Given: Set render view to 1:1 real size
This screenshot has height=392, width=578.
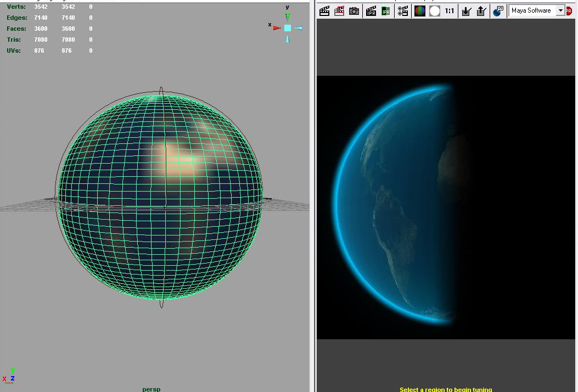Looking at the screenshot, I should pyautogui.click(x=450, y=11).
